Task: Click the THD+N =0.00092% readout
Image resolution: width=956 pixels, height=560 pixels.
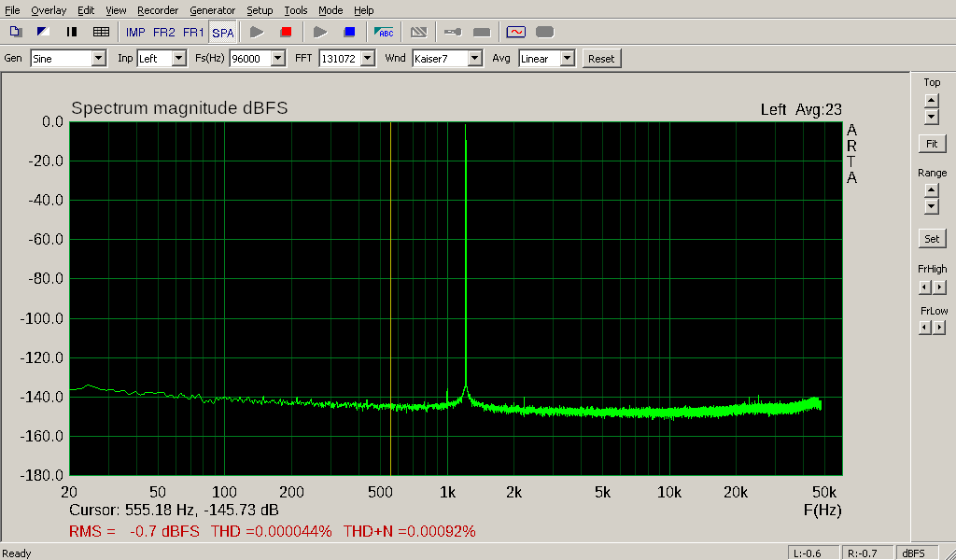Action: (409, 531)
